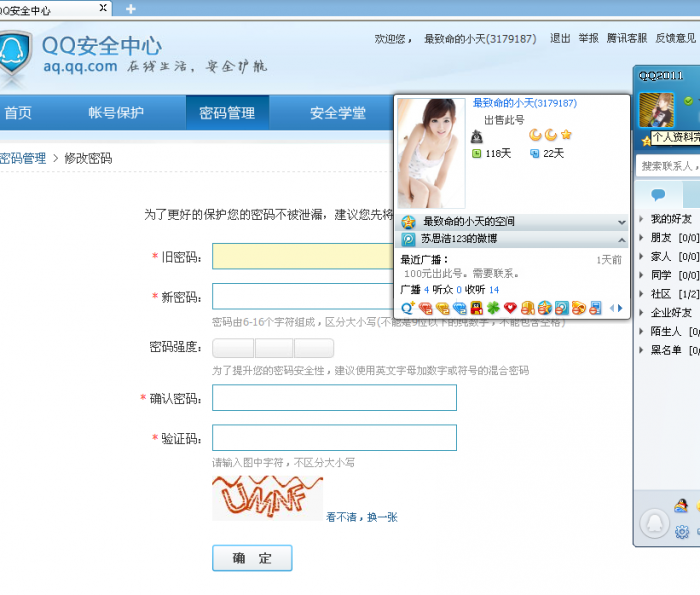Focus the 验证码 input field
Image resolution: width=700 pixels, height=595 pixels.
tap(334, 437)
